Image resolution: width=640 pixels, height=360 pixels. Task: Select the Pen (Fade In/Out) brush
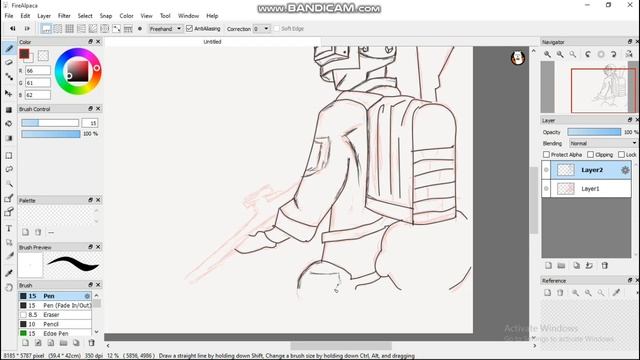tap(55, 305)
